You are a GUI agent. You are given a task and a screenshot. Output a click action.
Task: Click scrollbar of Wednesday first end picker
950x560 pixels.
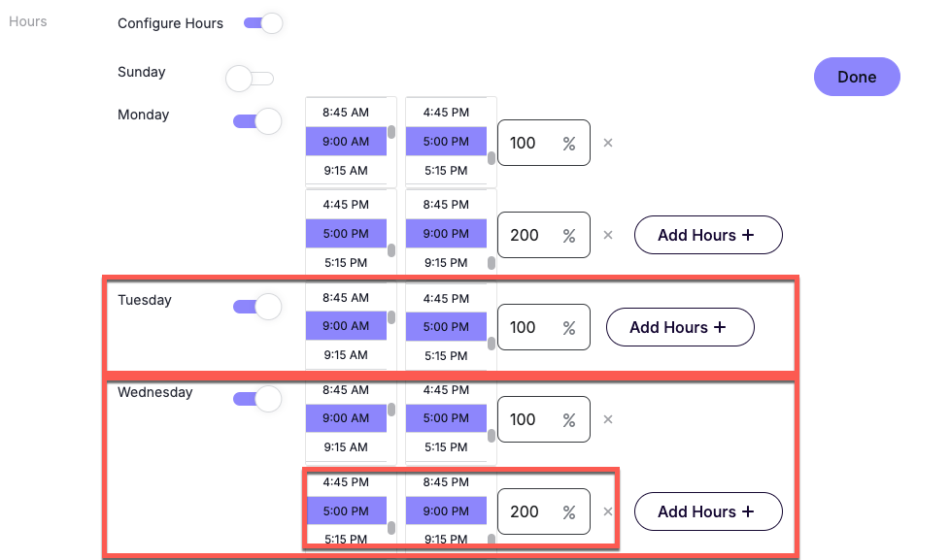(492, 436)
